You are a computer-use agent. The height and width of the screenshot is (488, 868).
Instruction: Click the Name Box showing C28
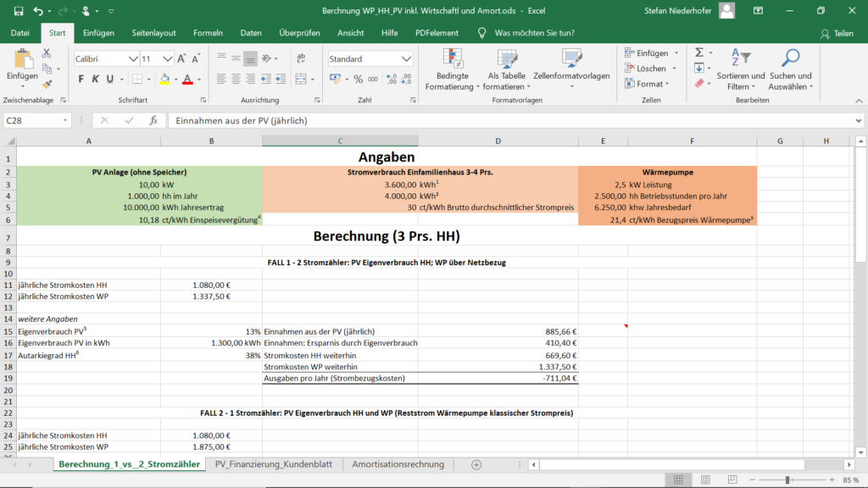click(x=32, y=120)
